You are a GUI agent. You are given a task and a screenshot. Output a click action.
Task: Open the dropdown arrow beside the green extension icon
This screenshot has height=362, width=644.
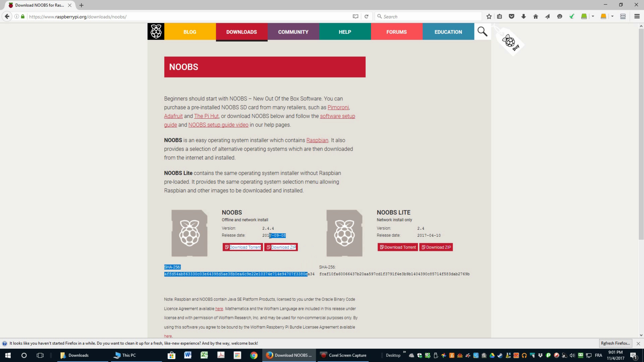593,16
